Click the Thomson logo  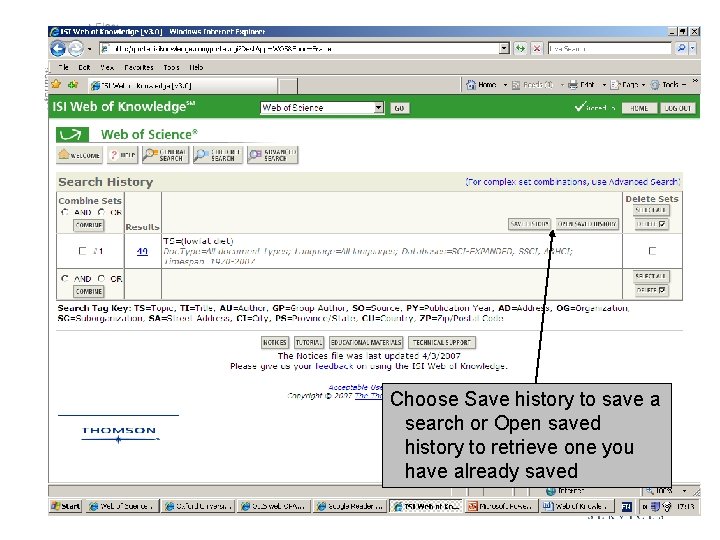[x=119, y=433]
